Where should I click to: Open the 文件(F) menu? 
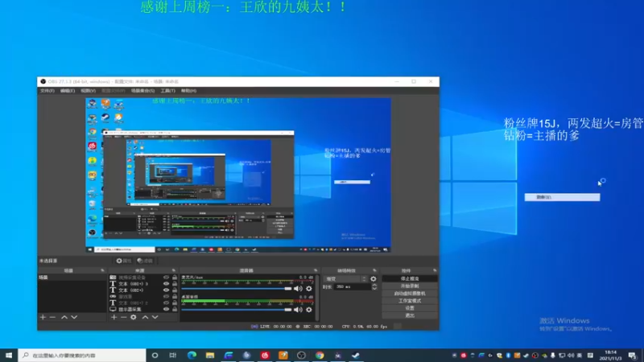click(47, 91)
